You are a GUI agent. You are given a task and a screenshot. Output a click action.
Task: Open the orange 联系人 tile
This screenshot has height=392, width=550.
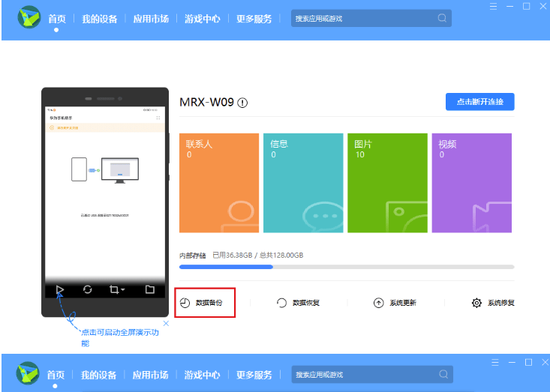219,183
